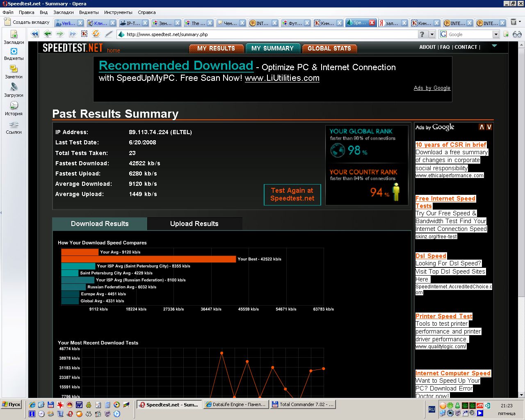Click the question mark icon in address bar
This screenshot has width=525, height=420.
(422, 34)
